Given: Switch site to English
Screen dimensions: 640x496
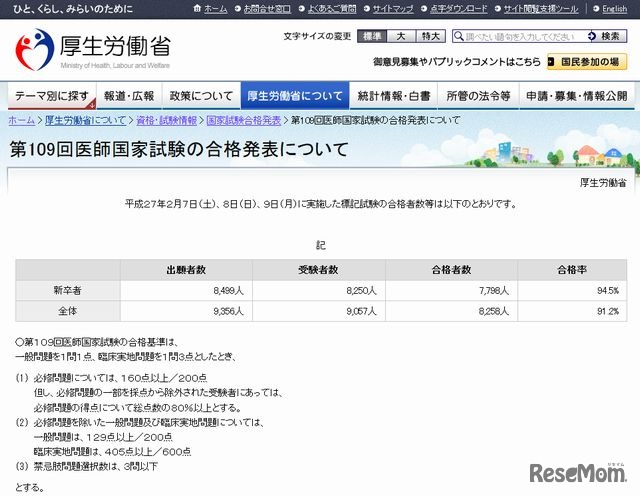Looking at the screenshot, I should tap(614, 9).
